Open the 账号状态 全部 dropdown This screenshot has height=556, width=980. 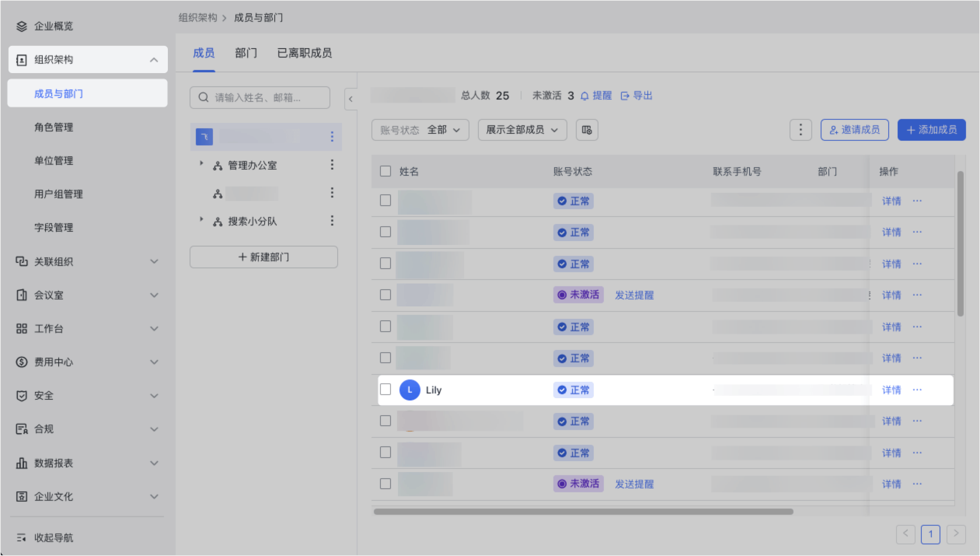coord(420,130)
